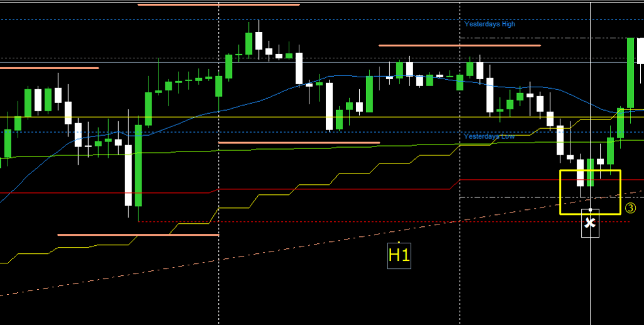The height and width of the screenshot is (325, 644).
Task: Select the red dotted horizontal support line
Action: 377,221
